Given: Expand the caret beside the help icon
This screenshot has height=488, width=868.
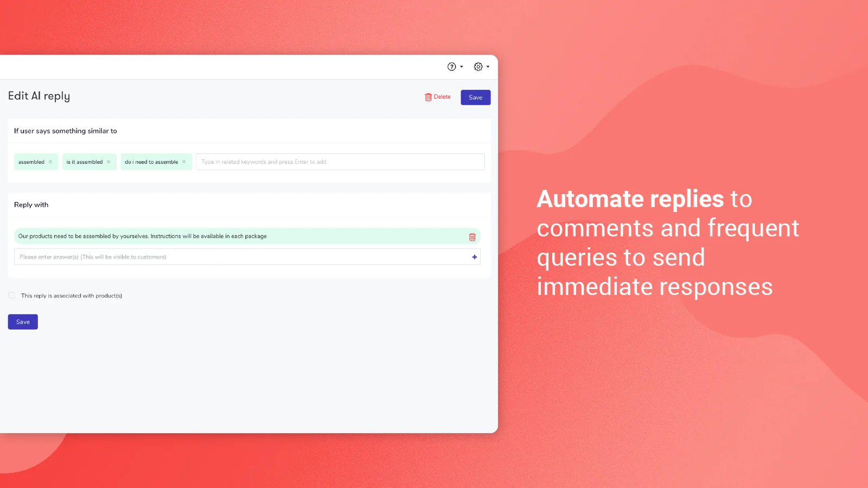Looking at the screenshot, I should coord(462,67).
